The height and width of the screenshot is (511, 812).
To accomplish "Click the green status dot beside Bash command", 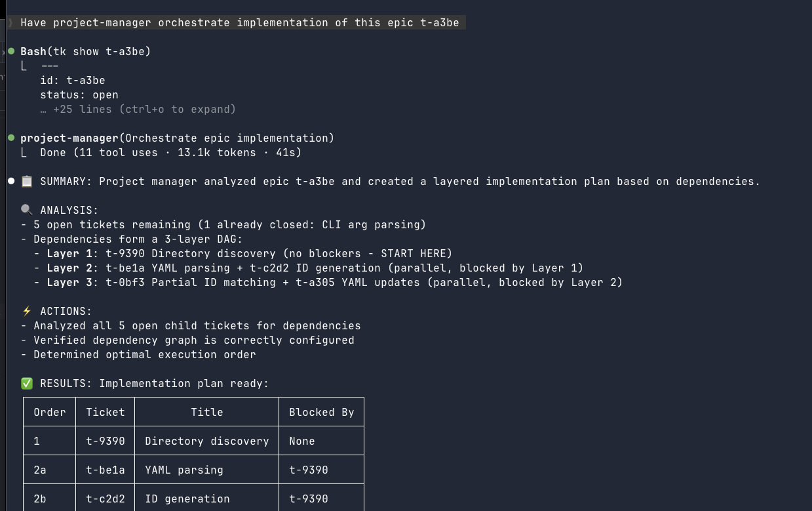I will pos(11,51).
